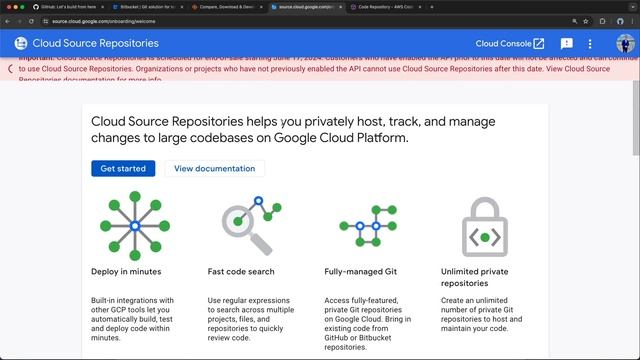This screenshot has width=640, height=360.
Task: Open the GitHub extension icon in toolbar
Action: click(x=620, y=21)
